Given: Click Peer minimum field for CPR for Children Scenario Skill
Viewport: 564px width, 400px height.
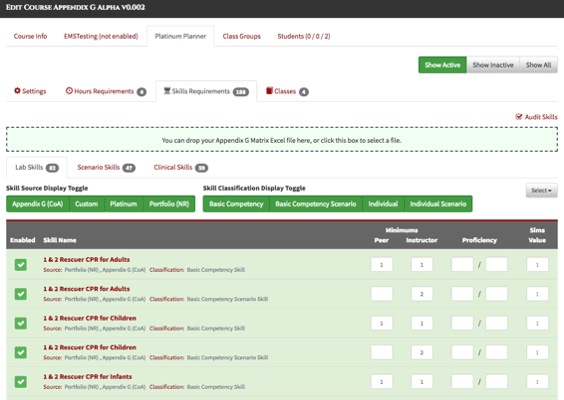Looking at the screenshot, I should tap(382, 352).
